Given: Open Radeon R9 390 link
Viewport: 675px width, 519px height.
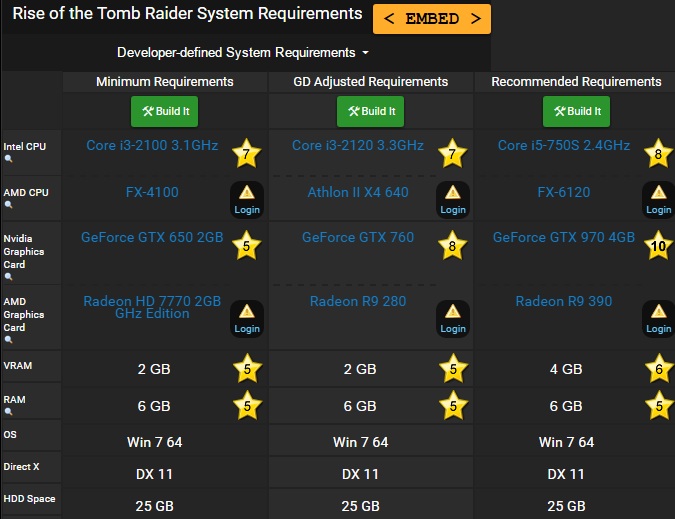Looking at the screenshot, I should [x=564, y=301].
